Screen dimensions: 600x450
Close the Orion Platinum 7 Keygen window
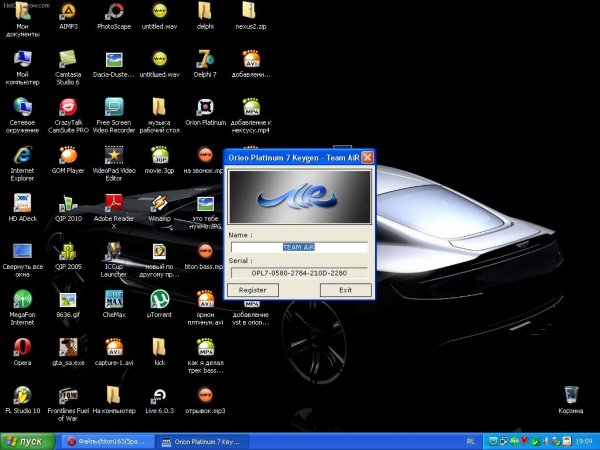(367, 158)
